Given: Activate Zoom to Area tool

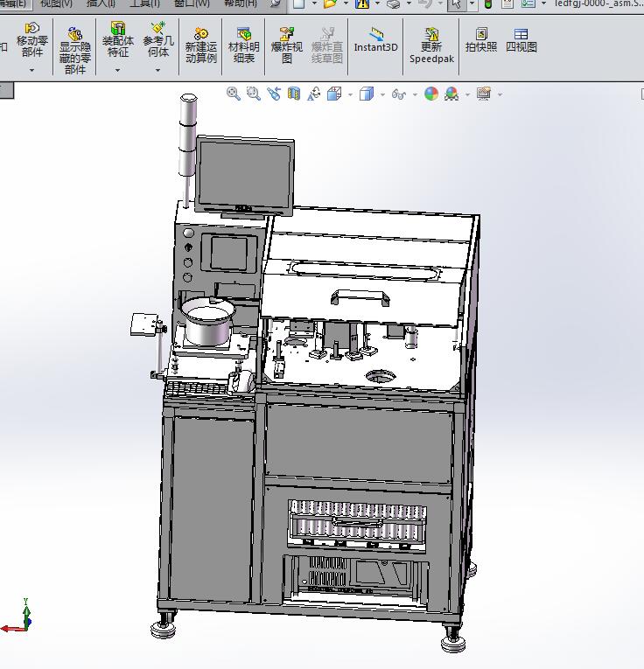Looking at the screenshot, I should coord(254,94).
